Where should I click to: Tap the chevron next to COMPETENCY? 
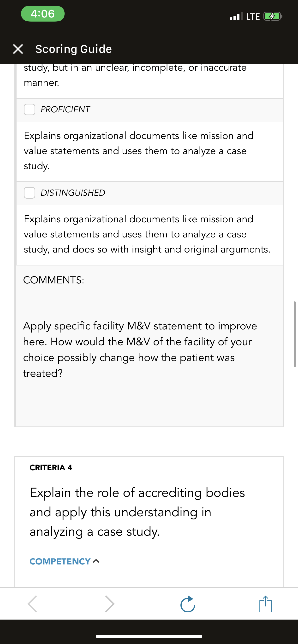(96, 561)
